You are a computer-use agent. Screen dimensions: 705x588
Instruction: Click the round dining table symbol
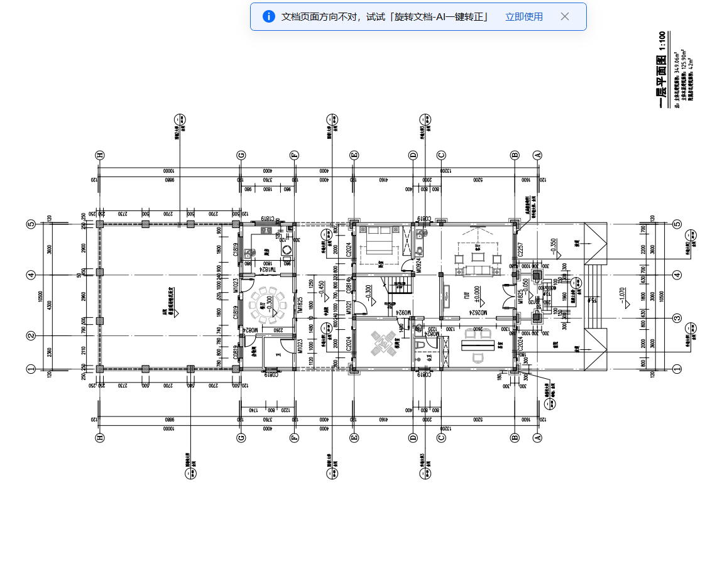[268, 305]
